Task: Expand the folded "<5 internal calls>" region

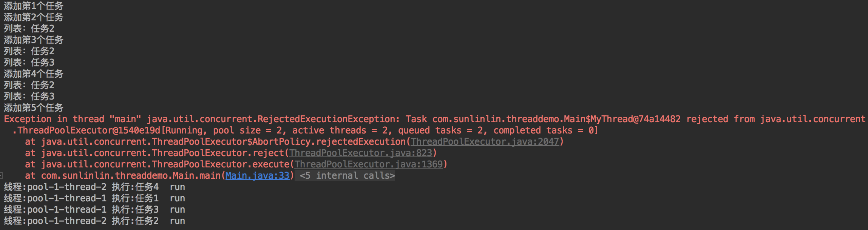Action: pos(347,176)
